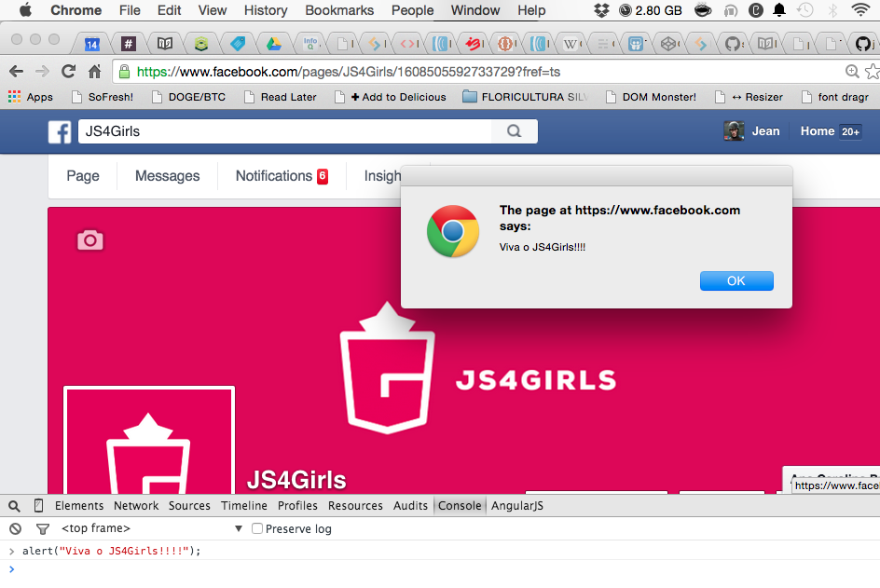Viewport: 880px width, 588px height.
Task: Open the Window menu
Action: (475, 10)
